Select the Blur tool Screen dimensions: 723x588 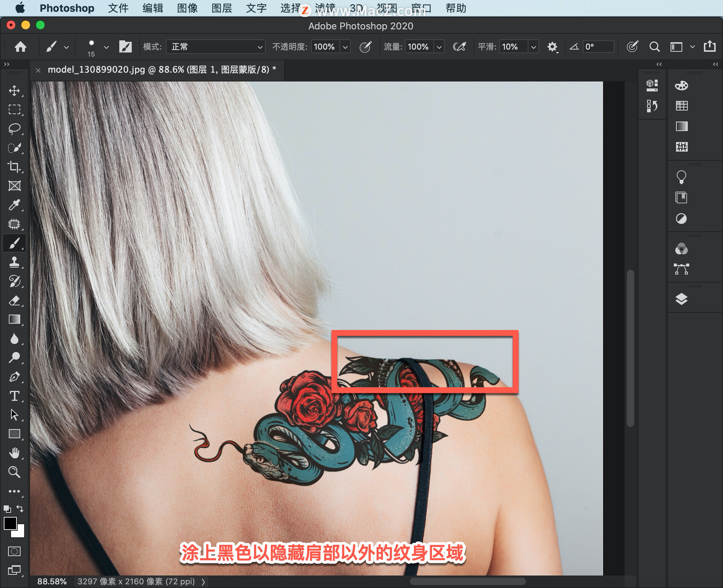tap(14, 339)
